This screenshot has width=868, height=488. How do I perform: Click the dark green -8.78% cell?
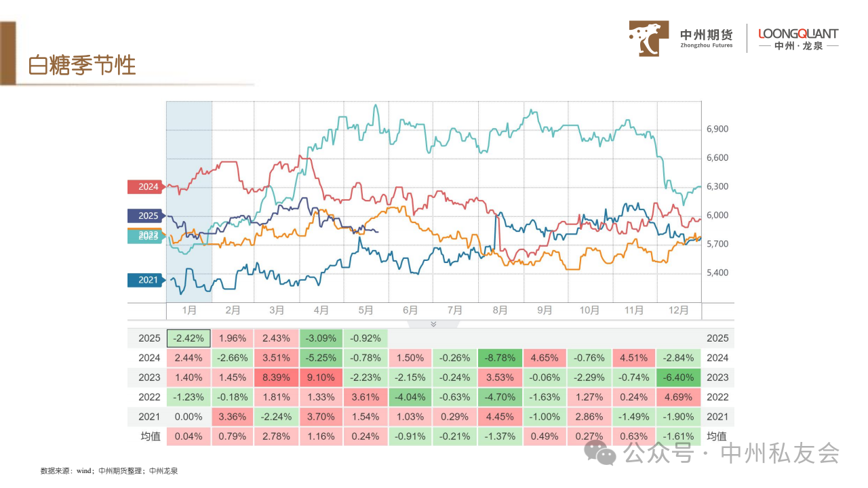pos(500,358)
